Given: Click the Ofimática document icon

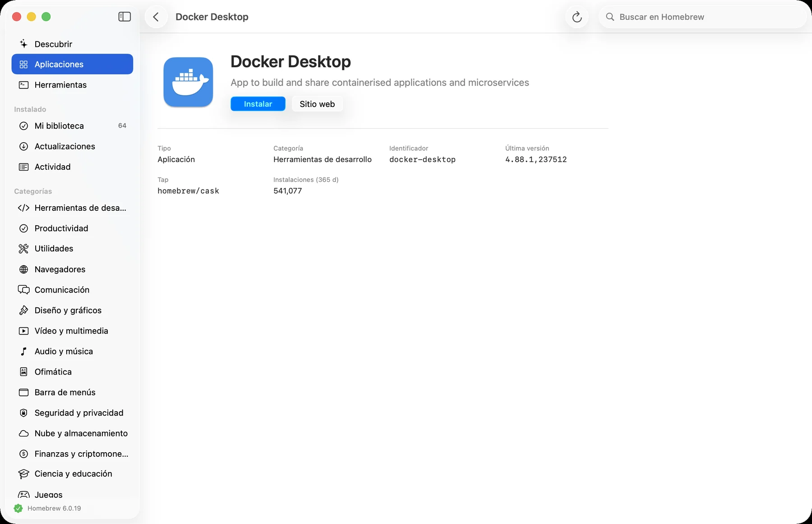Looking at the screenshot, I should (23, 372).
